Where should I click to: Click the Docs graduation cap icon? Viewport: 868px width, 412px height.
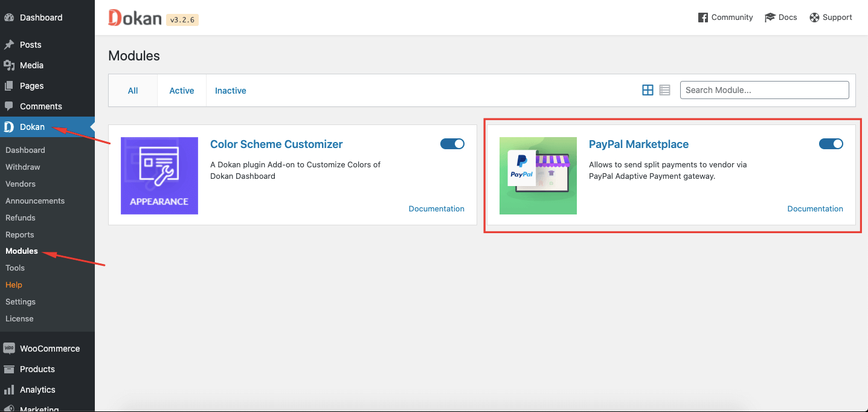pyautogui.click(x=770, y=18)
